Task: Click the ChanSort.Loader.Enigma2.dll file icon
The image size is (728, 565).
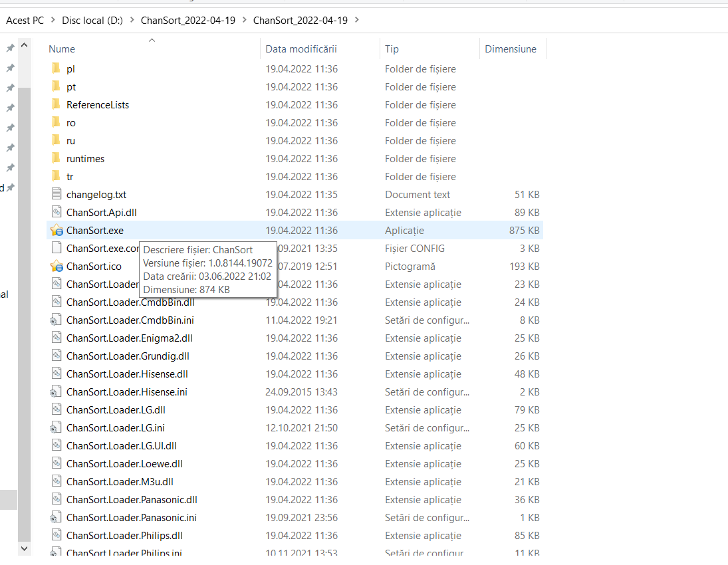Action: [x=56, y=338]
